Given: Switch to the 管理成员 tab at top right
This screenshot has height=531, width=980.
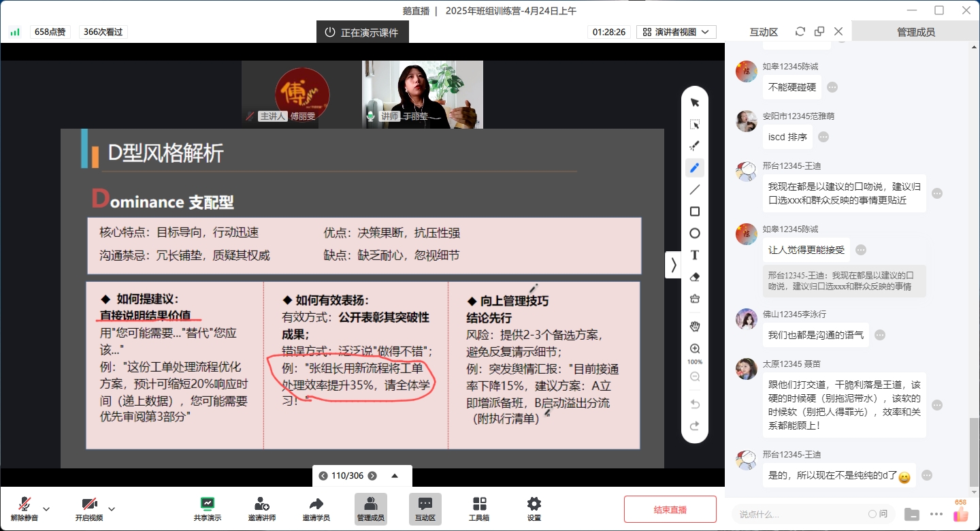Looking at the screenshot, I should pos(915,32).
